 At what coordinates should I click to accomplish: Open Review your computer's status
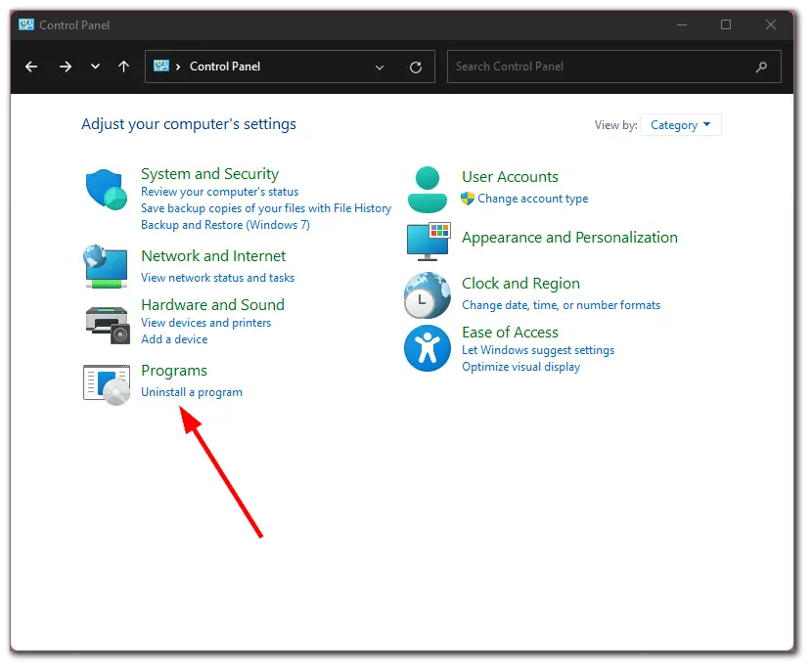219,192
